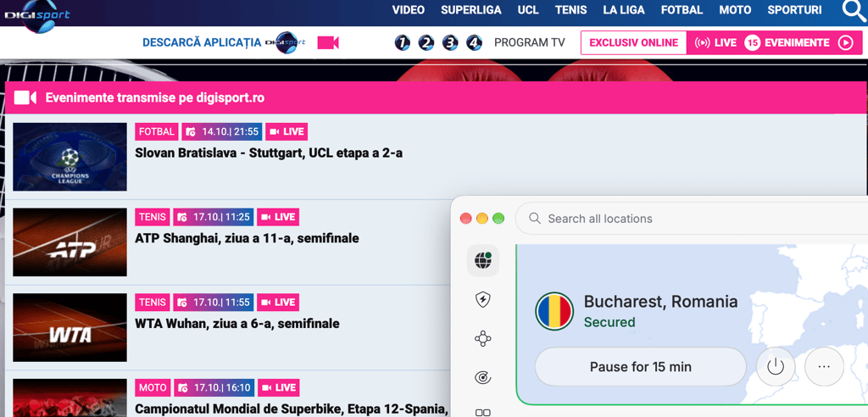Viewport: 868px width, 417px height.
Task: Click Superbike event thumbnail
Action: [70, 398]
